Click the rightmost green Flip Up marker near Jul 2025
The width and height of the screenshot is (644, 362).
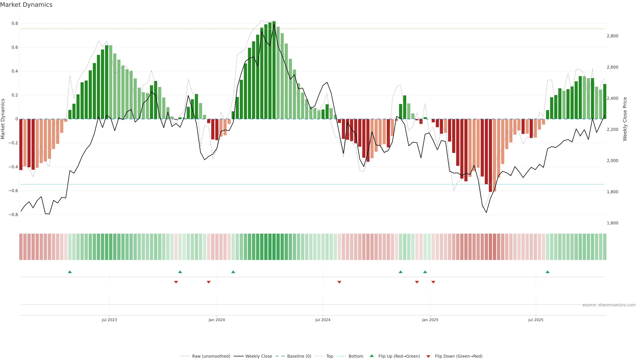pos(548,272)
